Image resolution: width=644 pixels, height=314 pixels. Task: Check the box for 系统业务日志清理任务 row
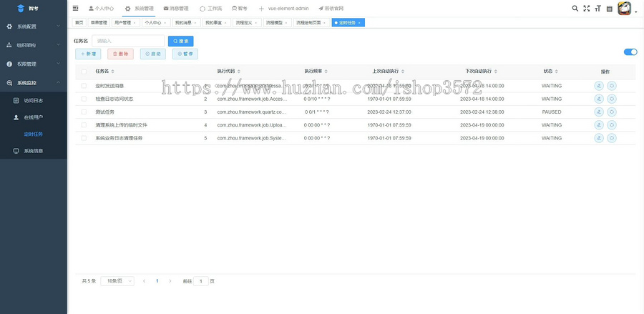[x=84, y=138]
